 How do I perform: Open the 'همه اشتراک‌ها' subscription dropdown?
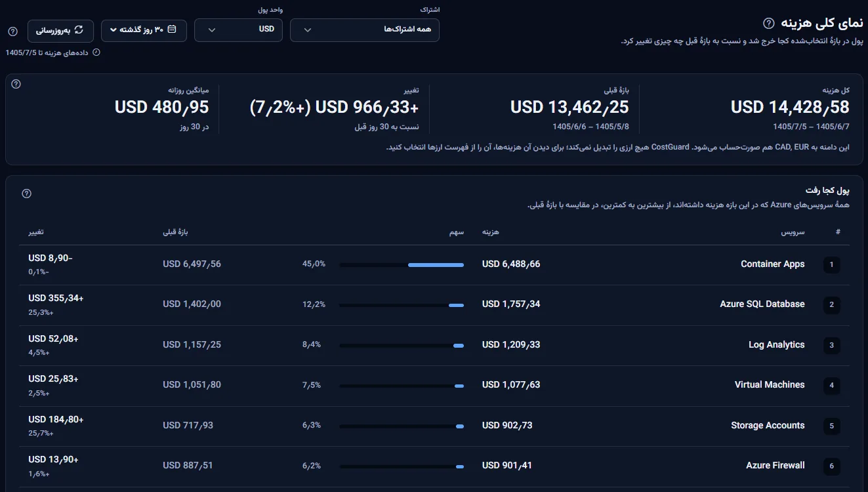click(365, 30)
